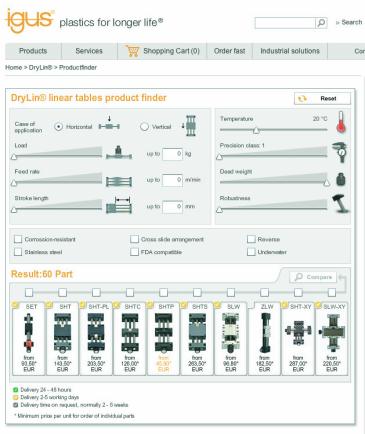Viewport: 365px width, 434px height.
Task: Open the SET product thumbnail
Action: pyautogui.click(x=29, y=333)
